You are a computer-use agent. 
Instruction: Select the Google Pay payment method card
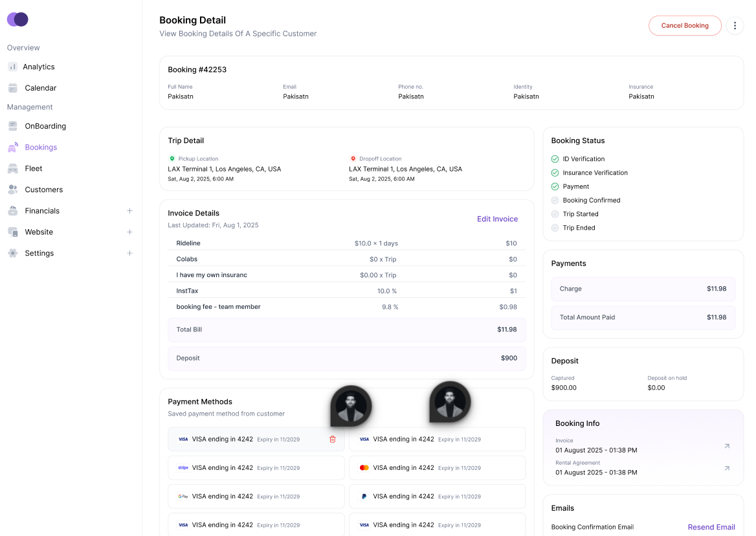pos(256,497)
